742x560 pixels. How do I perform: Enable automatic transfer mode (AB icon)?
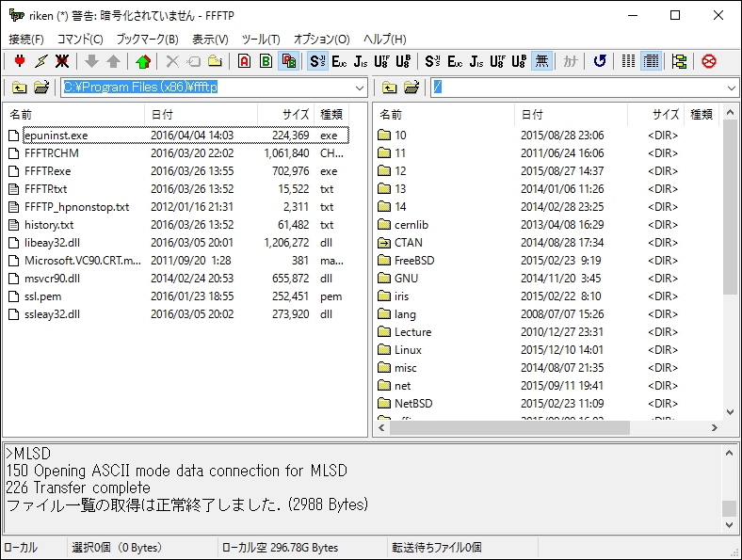point(288,61)
